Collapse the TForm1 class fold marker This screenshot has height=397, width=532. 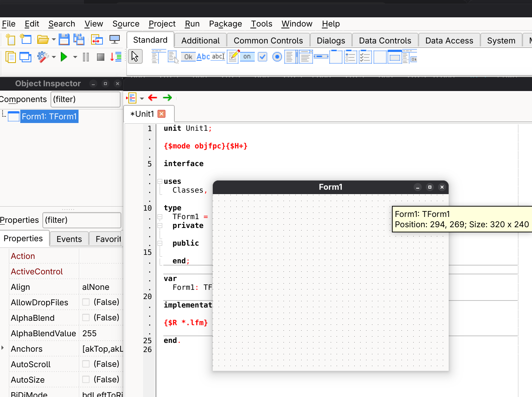(160, 217)
